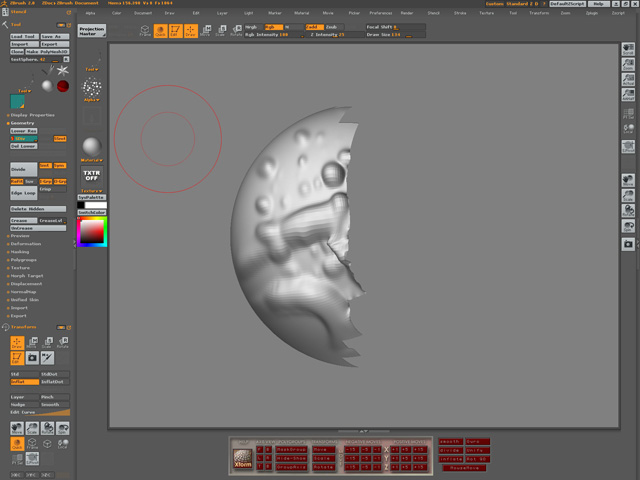Viewport: 640px width, 480px height.
Task: Open Stroke menu
Action: tap(460, 13)
